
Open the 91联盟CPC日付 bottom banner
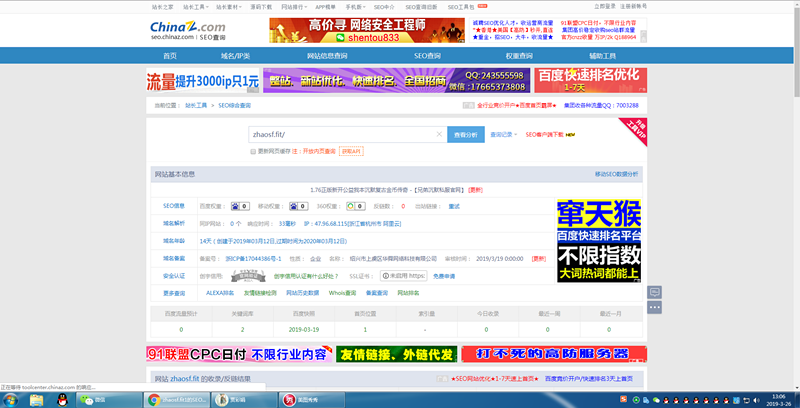[239, 354]
